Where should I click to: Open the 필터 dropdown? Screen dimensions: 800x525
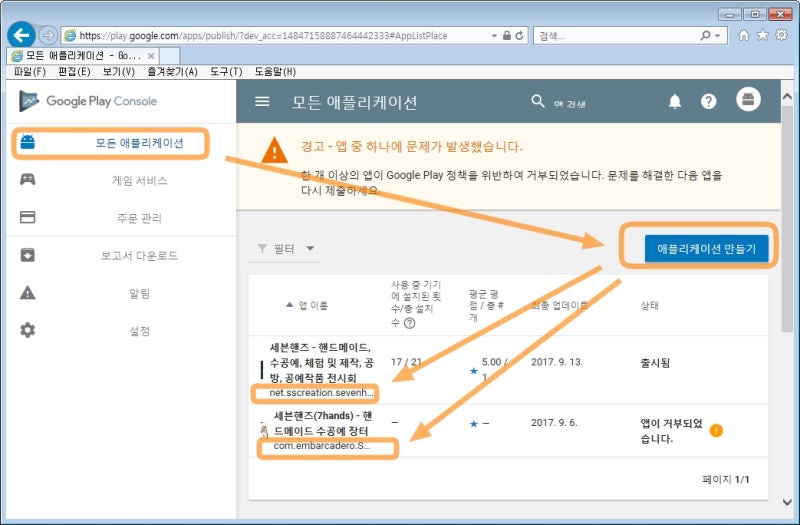pos(286,249)
